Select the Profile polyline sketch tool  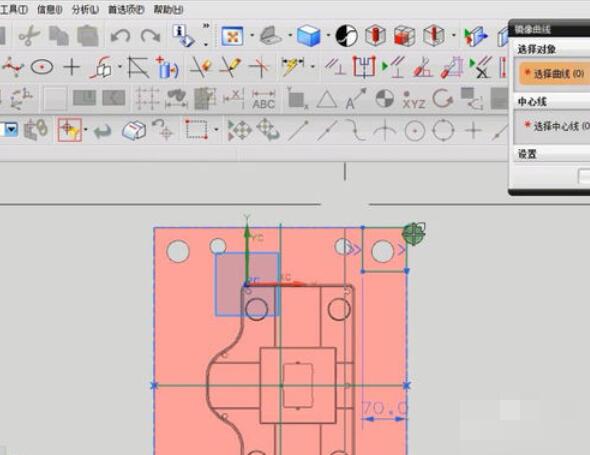[12, 67]
